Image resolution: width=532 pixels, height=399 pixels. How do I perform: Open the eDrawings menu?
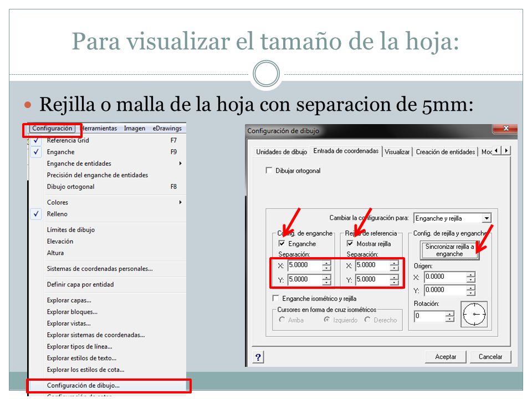click(x=167, y=128)
